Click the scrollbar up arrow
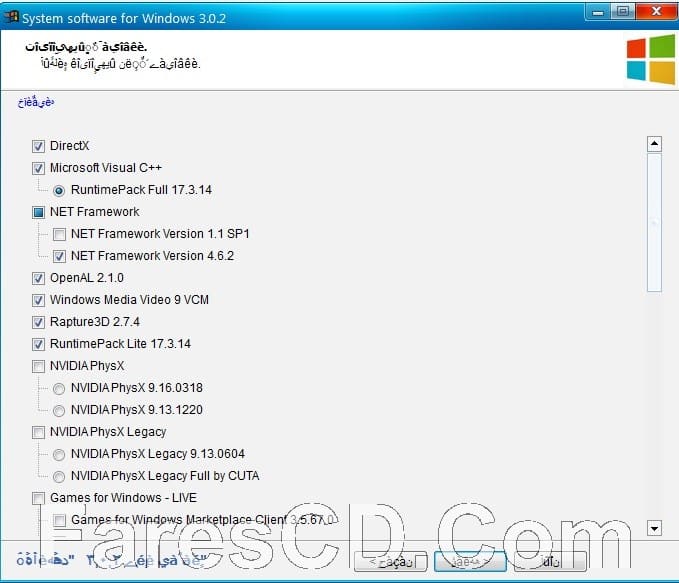 tap(654, 144)
